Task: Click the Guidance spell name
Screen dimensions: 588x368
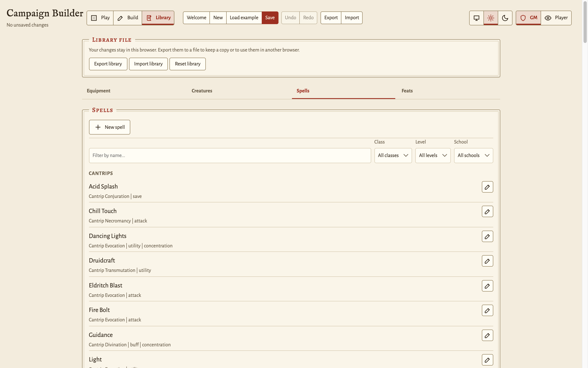Action: pyautogui.click(x=101, y=335)
